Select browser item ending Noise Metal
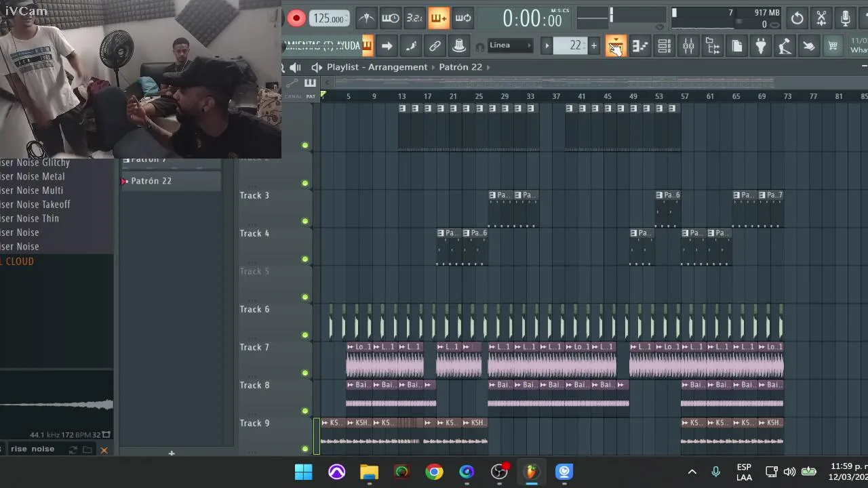 coord(33,176)
